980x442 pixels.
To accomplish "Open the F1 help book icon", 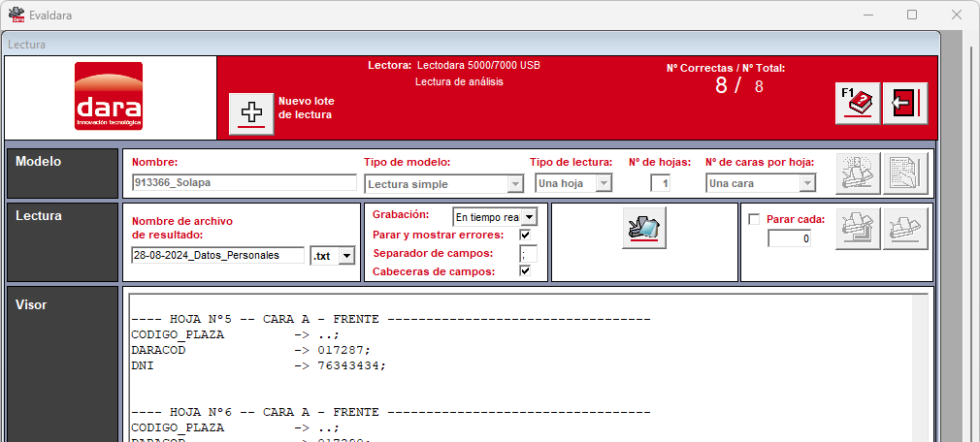I will pyautogui.click(x=858, y=103).
